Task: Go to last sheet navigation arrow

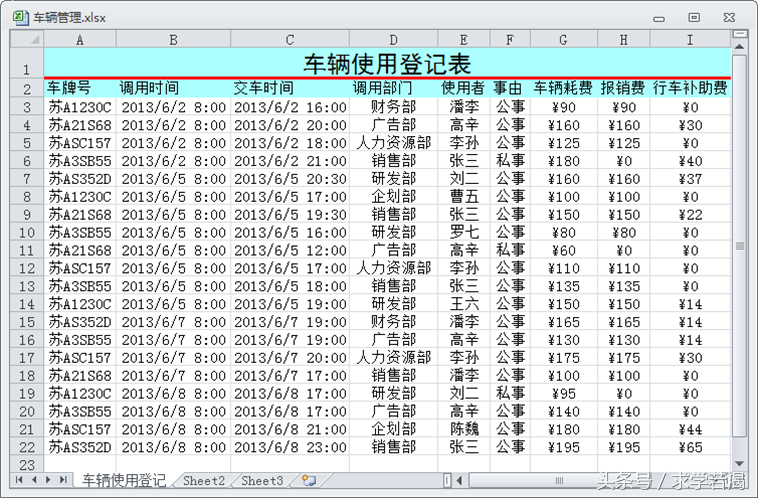Action: tap(63, 480)
